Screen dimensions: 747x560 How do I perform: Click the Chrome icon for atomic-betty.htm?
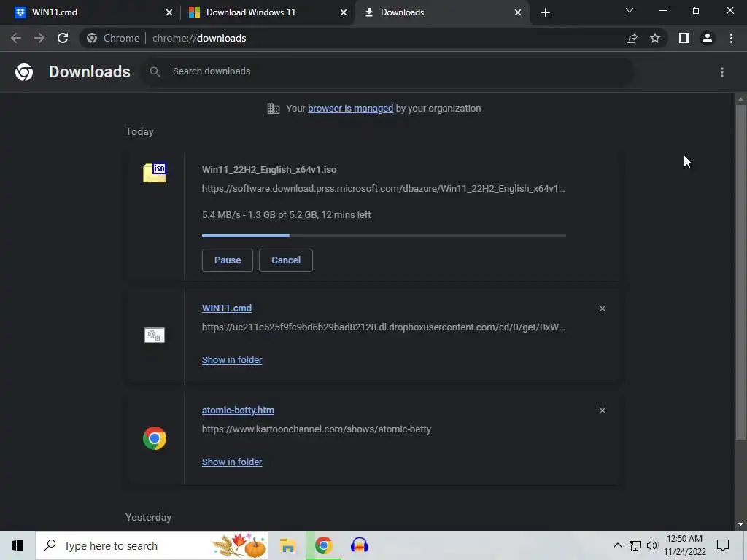[x=155, y=438]
